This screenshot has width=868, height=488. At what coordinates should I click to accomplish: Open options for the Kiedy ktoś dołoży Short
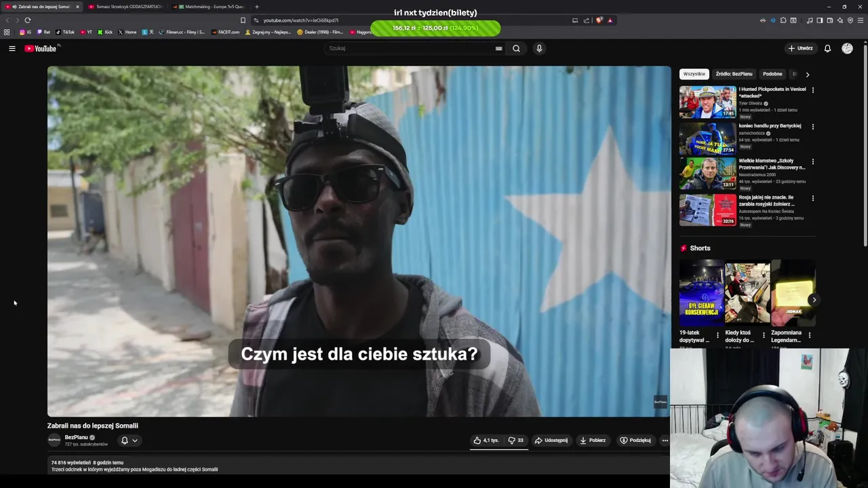764,335
